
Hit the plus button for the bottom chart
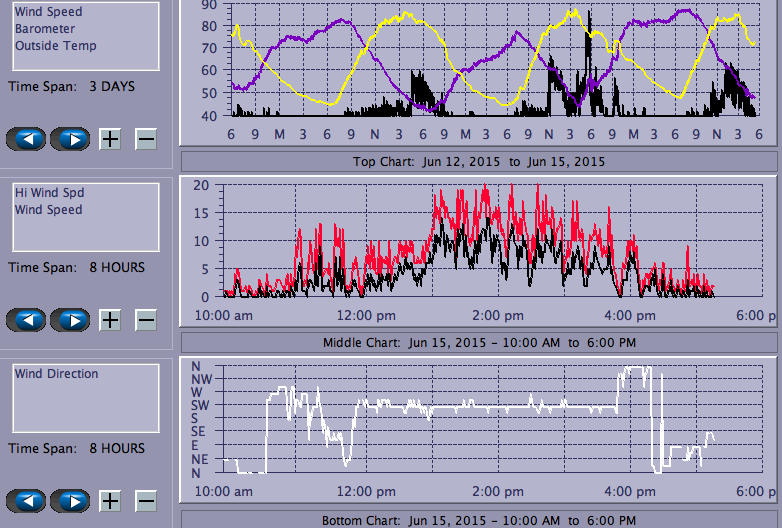pyautogui.click(x=110, y=501)
